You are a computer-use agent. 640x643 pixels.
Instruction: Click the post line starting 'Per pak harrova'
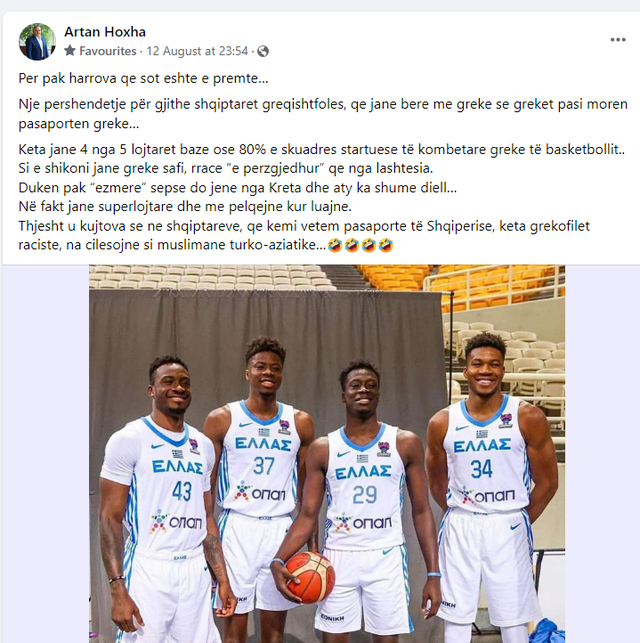tap(143, 78)
